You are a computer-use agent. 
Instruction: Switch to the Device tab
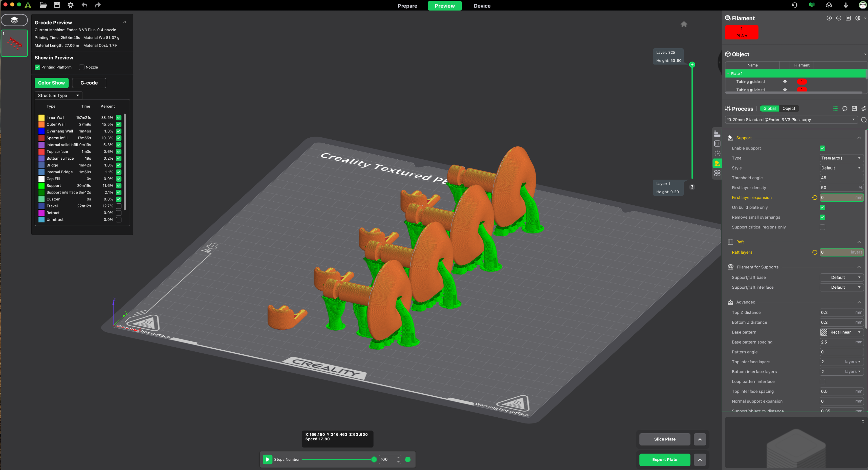(x=482, y=6)
